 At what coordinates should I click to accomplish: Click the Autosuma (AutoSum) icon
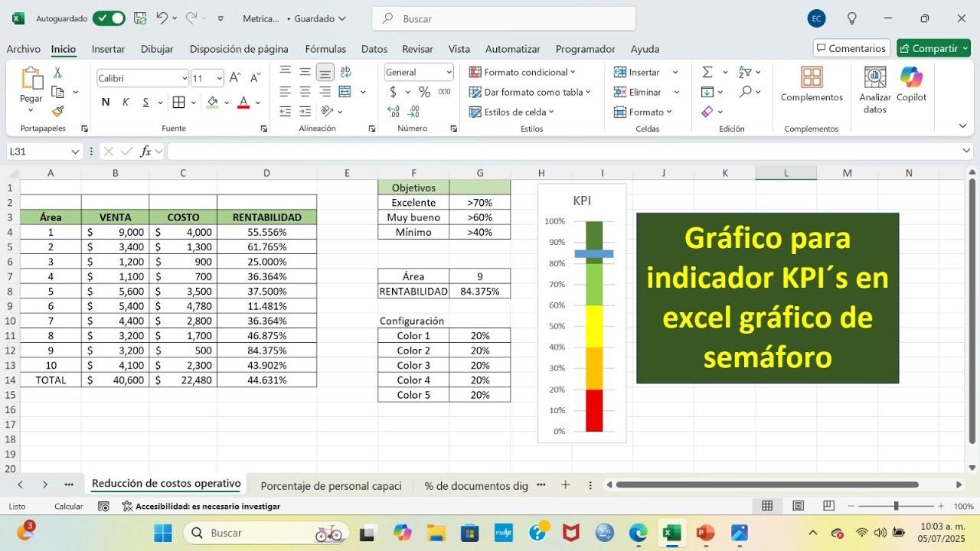[x=707, y=71]
